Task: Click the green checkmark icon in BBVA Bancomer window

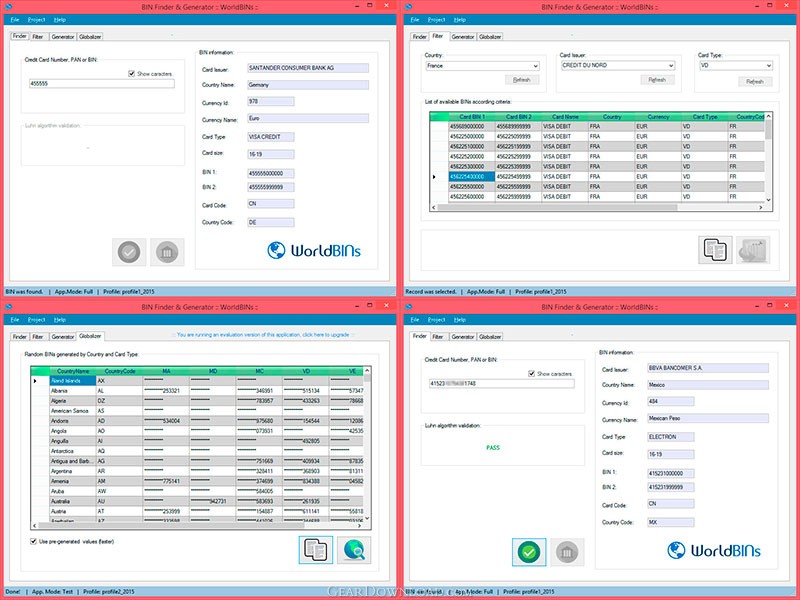Action: (529, 552)
